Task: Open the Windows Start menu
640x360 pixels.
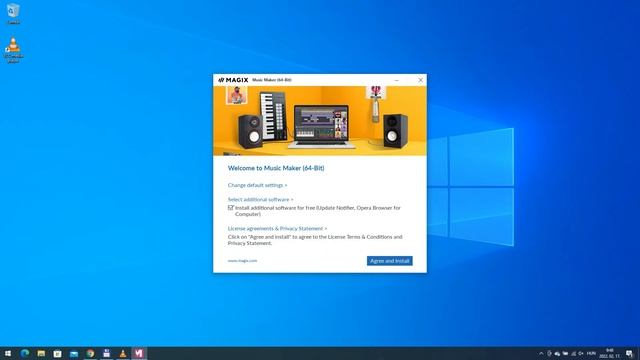Action: tap(8, 353)
